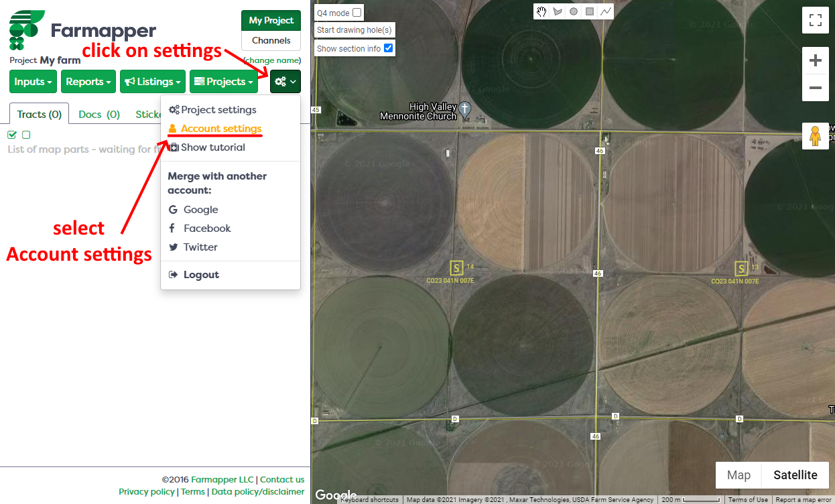
Task: Toggle fullscreen map view
Action: pos(816,20)
